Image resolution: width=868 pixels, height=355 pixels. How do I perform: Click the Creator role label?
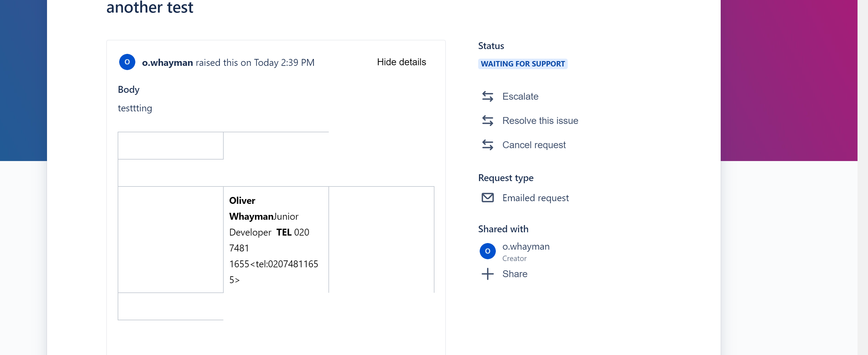pyautogui.click(x=514, y=258)
